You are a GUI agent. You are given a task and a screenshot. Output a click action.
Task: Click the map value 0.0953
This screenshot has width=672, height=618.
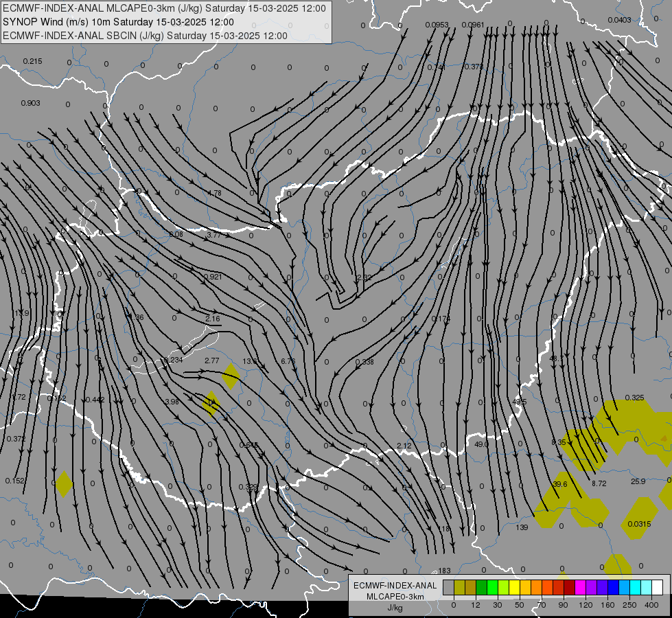tap(437, 25)
